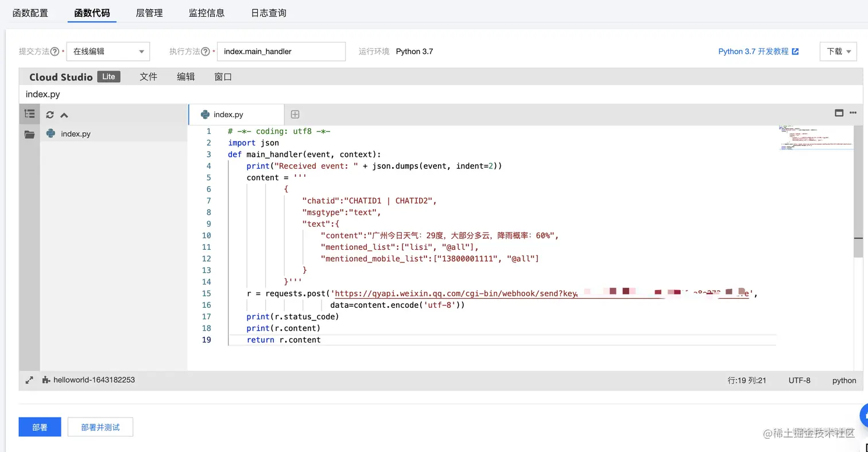Click the '# -*- coding: utf8 -*-' comment line
The height and width of the screenshot is (452, 868).
tap(279, 132)
